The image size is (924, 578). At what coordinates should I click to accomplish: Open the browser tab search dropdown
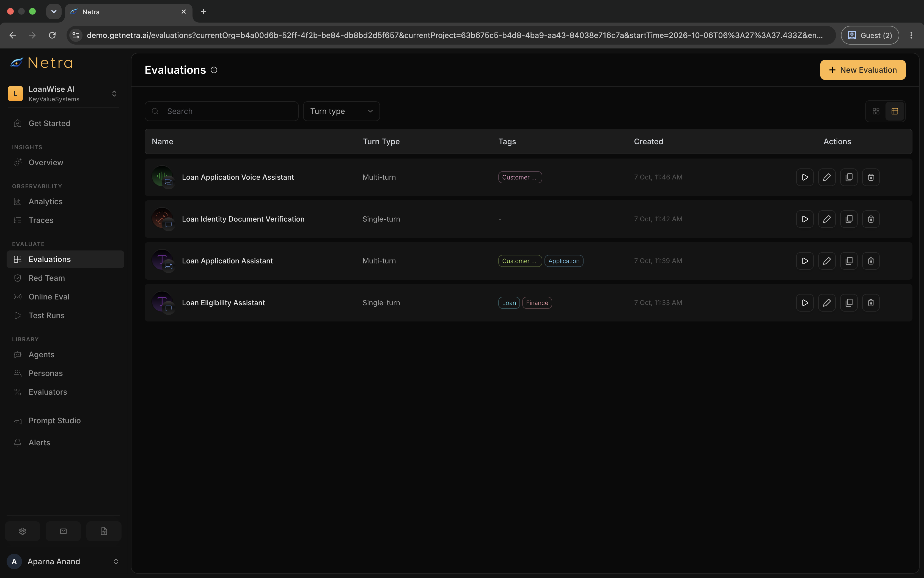click(x=54, y=12)
